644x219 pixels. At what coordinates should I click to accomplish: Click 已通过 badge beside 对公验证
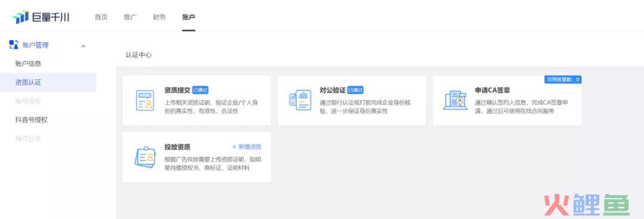click(355, 90)
